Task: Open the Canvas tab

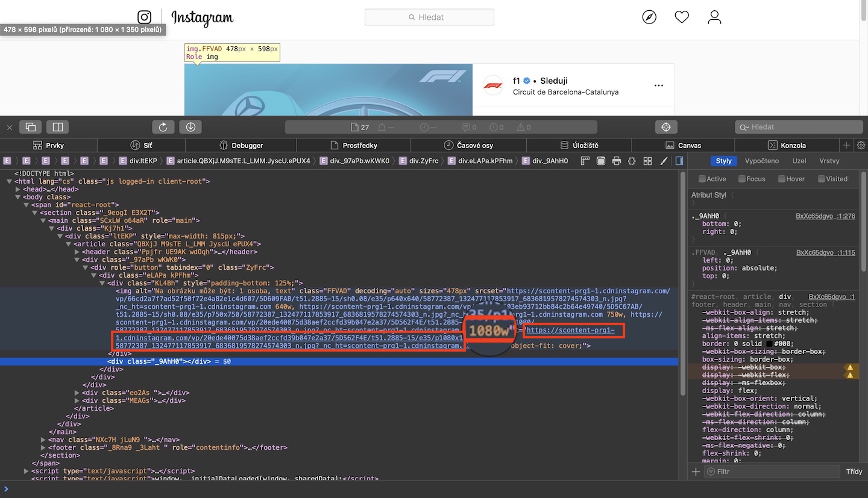Action: [683, 145]
